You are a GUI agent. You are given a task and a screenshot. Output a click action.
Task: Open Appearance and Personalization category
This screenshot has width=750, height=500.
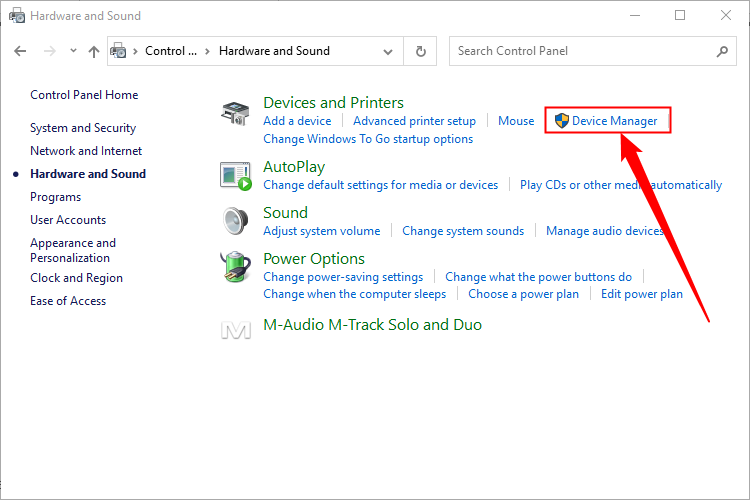(73, 250)
